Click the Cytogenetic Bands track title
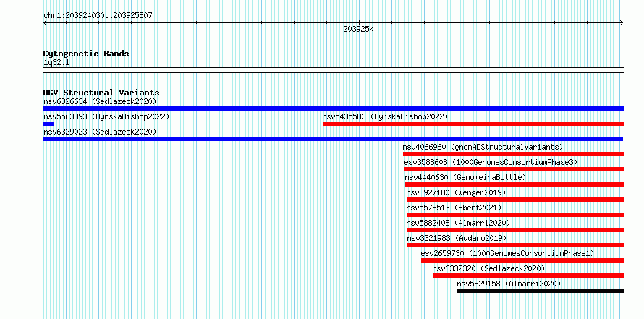 click(x=86, y=54)
